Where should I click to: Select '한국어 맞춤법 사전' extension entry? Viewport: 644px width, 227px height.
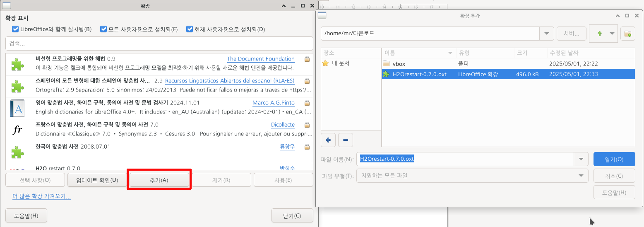[x=159, y=152]
